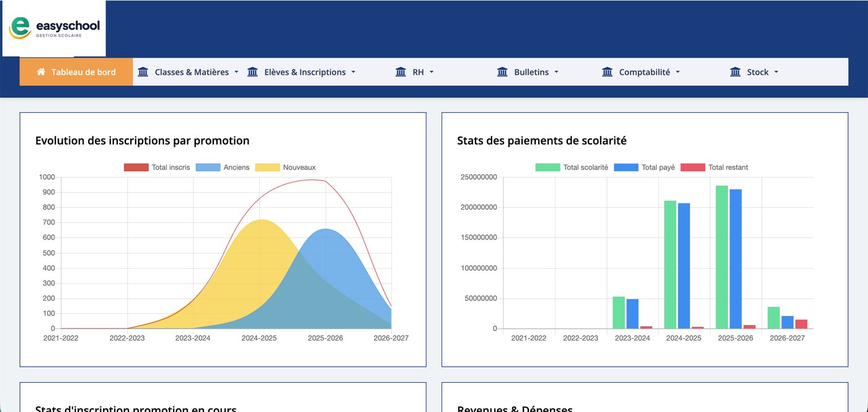
Task: Click the Total restant legend label
Action: tap(728, 168)
